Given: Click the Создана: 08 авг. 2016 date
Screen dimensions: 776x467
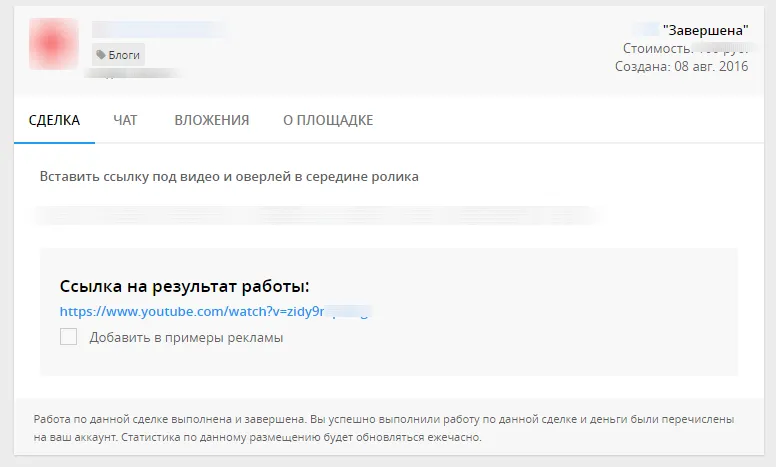Looking at the screenshot, I should click(681, 66).
